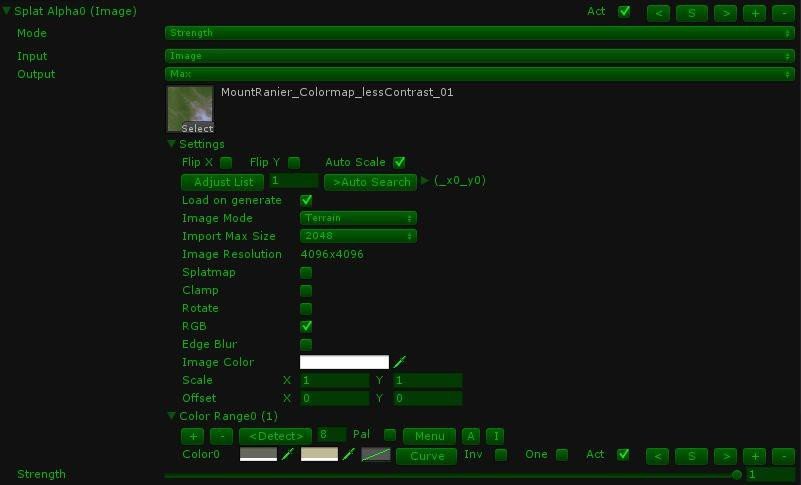801x485 pixels.
Task: Click the 'S' button in the Splat Alpha0 header row
Action: point(692,13)
